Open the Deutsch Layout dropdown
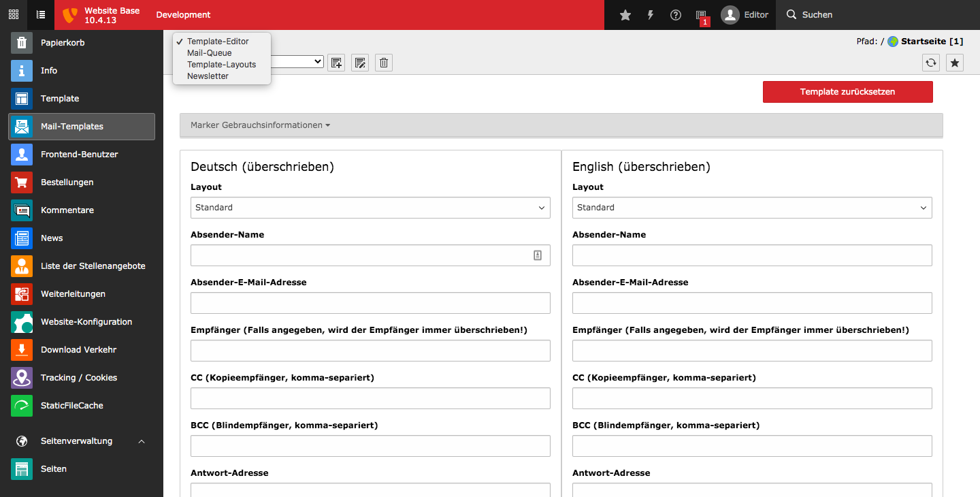The image size is (980, 497). 370,208
